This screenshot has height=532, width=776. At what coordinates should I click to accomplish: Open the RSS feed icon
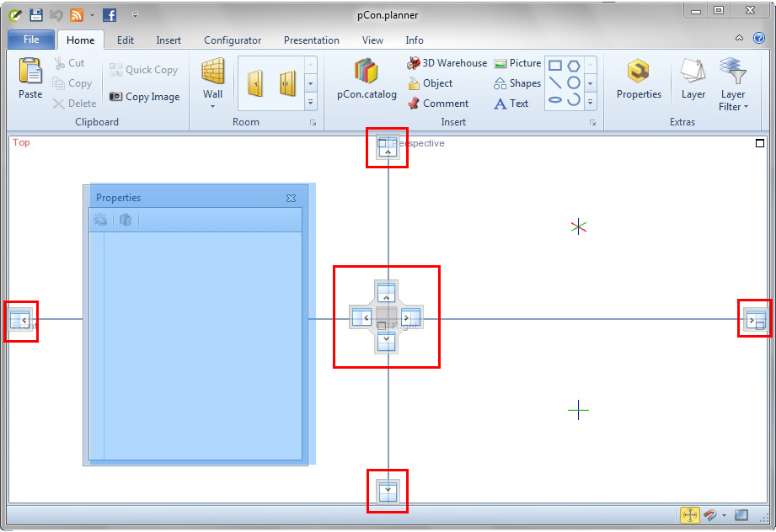coord(76,15)
